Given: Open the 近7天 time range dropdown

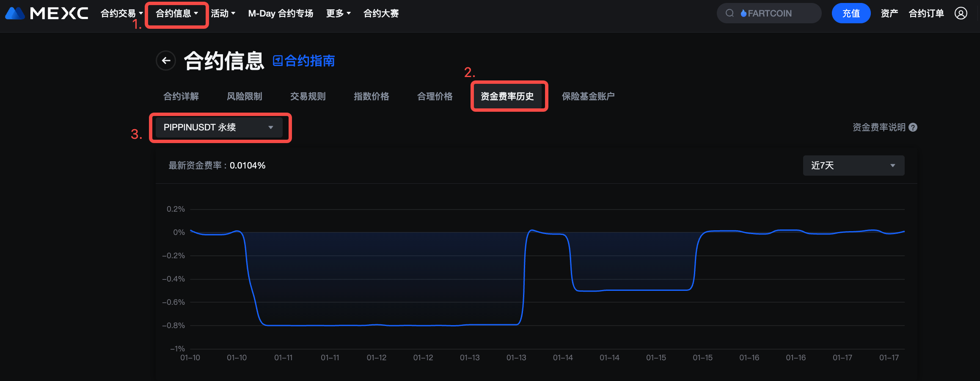Looking at the screenshot, I should tap(853, 166).
